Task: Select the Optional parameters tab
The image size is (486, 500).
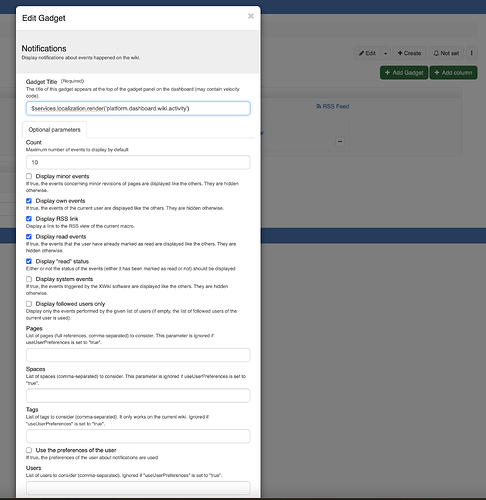Action: (54, 130)
